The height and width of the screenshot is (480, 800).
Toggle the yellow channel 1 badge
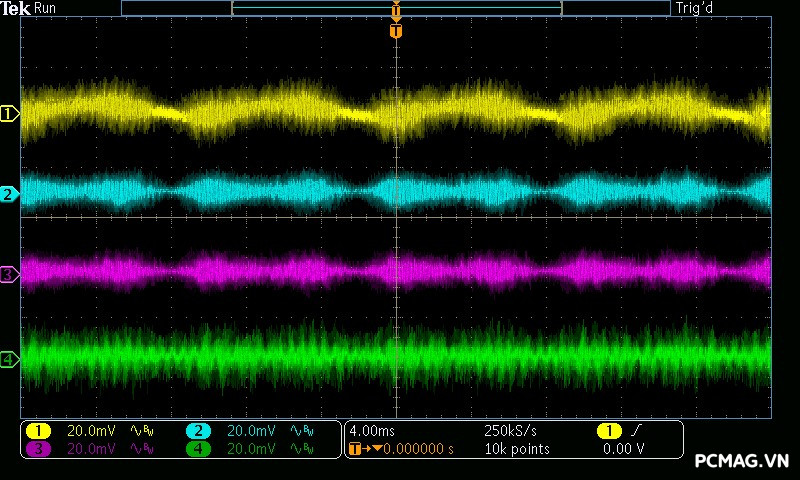click(x=38, y=431)
